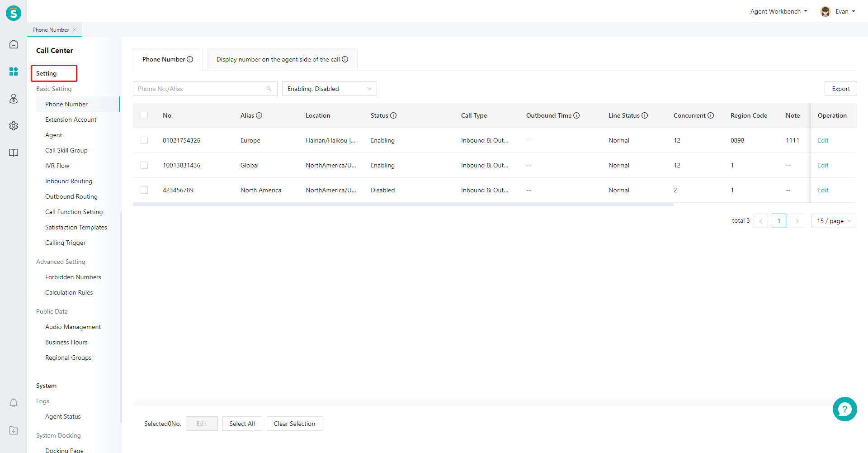Click page number 1 in pagination
Image resolution: width=868 pixels, height=453 pixels.
pyautogui.click(x=779, y=221)
